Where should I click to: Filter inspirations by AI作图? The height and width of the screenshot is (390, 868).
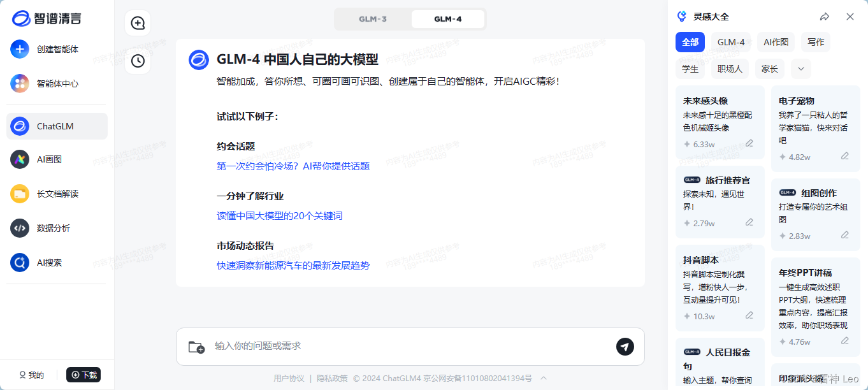coord(776,42)
